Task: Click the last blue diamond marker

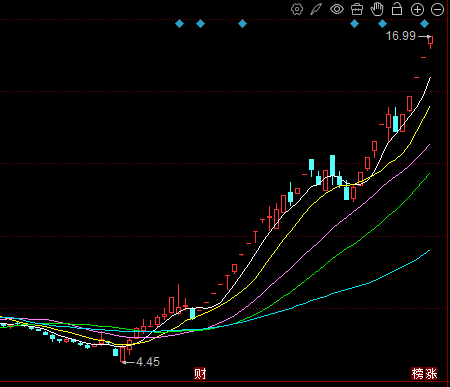Action: (424, 24)
